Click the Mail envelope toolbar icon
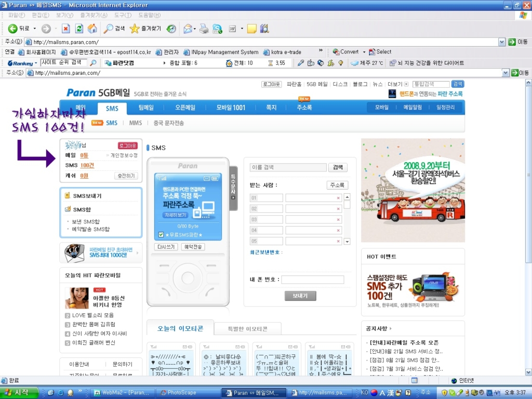The width and height of the screenshot is (532, 399). tap(188, 29)
